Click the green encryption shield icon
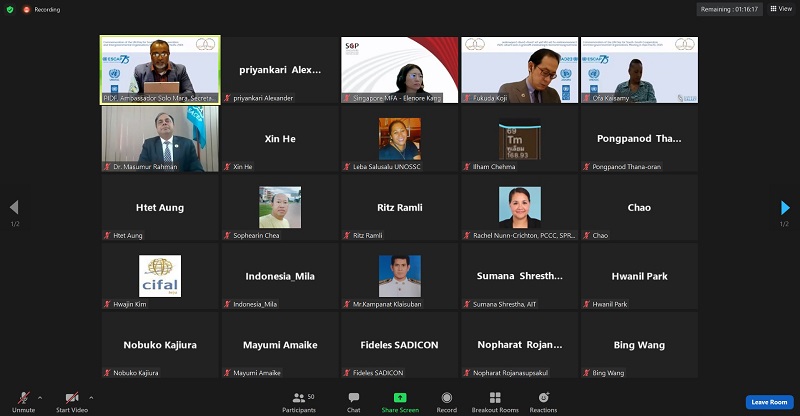The height and width of the screenshot is (416, 800). point(10,9)
